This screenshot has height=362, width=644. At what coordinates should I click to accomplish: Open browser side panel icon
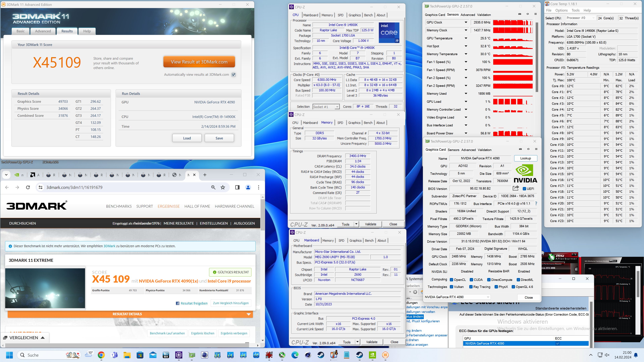click(237, 187)
